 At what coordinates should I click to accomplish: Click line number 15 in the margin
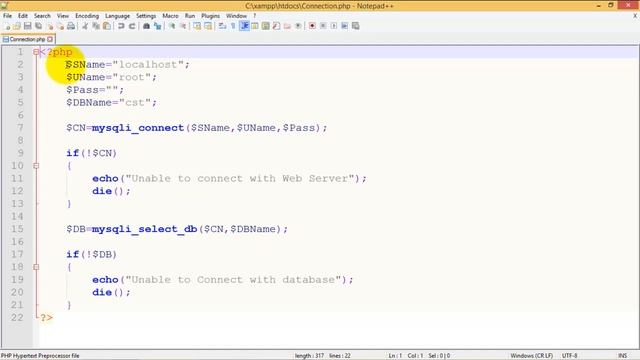coord(17,229)
